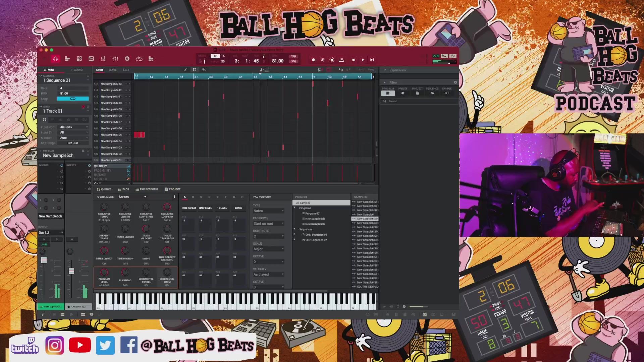Viewport: 644px width, 362px height.
Task: Toggle the automation read/write button in transport
Action: tap(436, 56)
